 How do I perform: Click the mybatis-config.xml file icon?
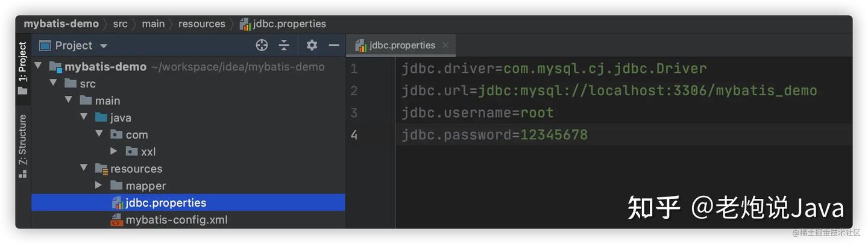click(x=117, y=220)
